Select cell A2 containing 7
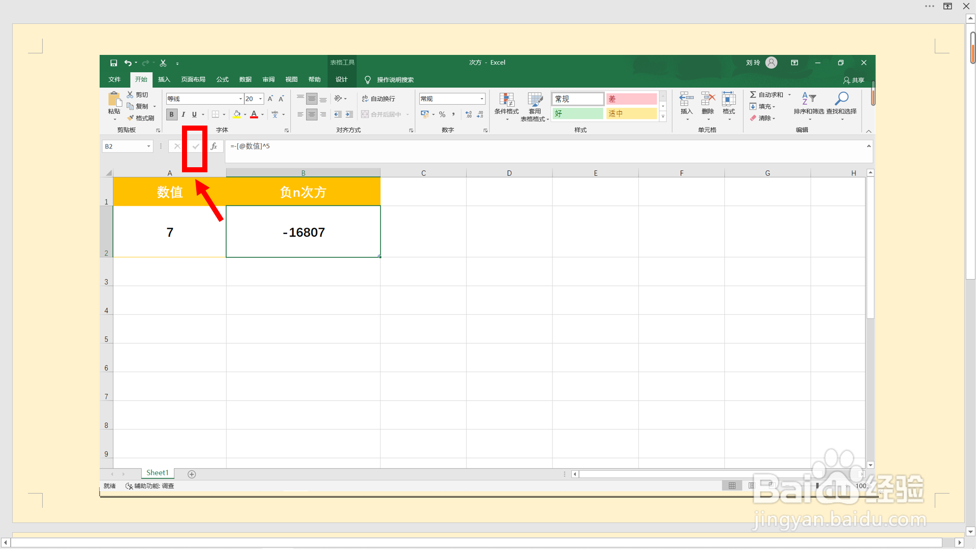Screen dimensions: 980x553 (x=170, y=232)
